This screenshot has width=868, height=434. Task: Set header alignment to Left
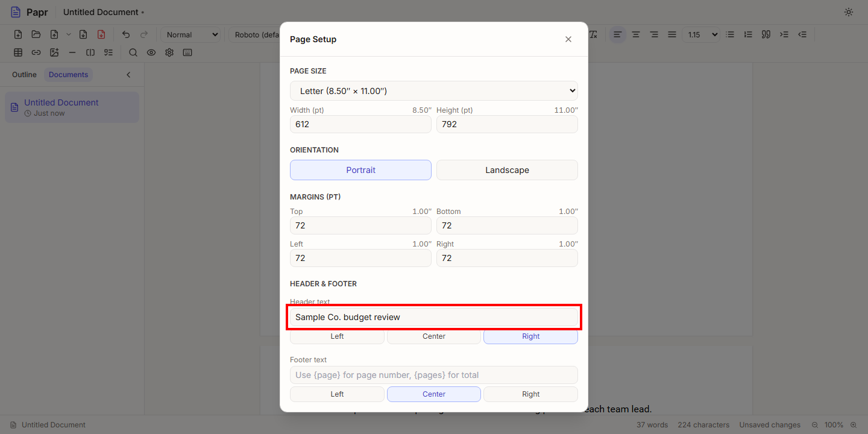tap(337, 336)
